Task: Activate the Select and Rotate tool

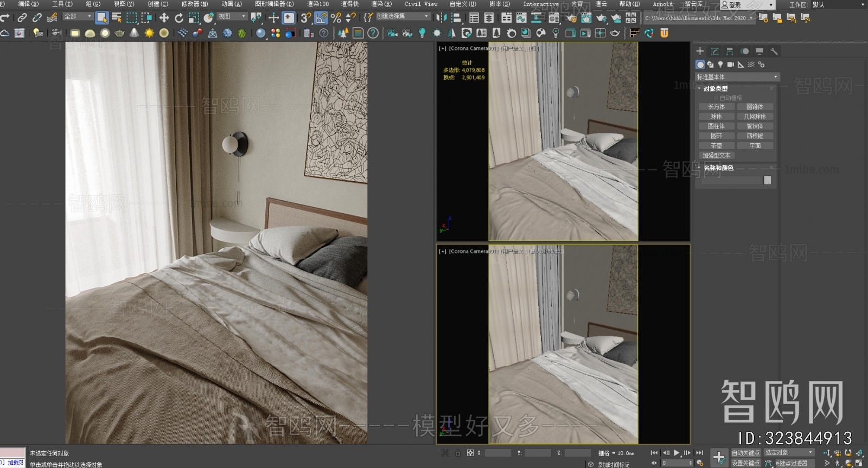Action: tap(179, 18)
